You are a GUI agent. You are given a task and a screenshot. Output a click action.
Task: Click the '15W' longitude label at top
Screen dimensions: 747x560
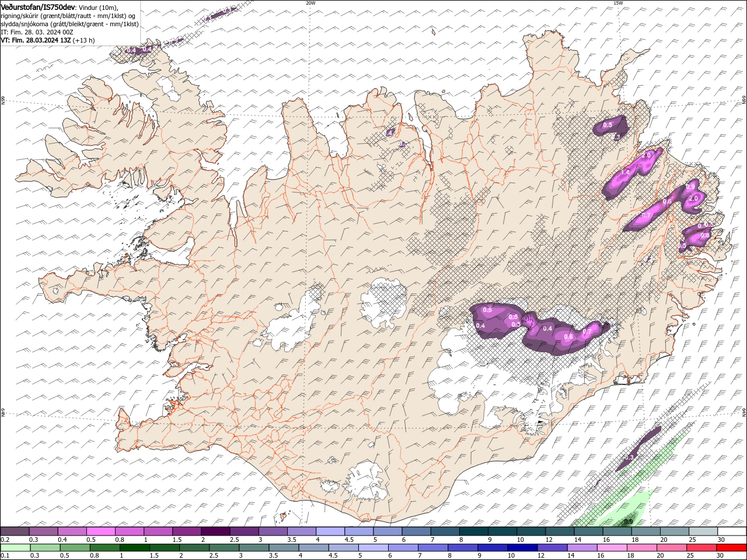[x=618, y=3]
